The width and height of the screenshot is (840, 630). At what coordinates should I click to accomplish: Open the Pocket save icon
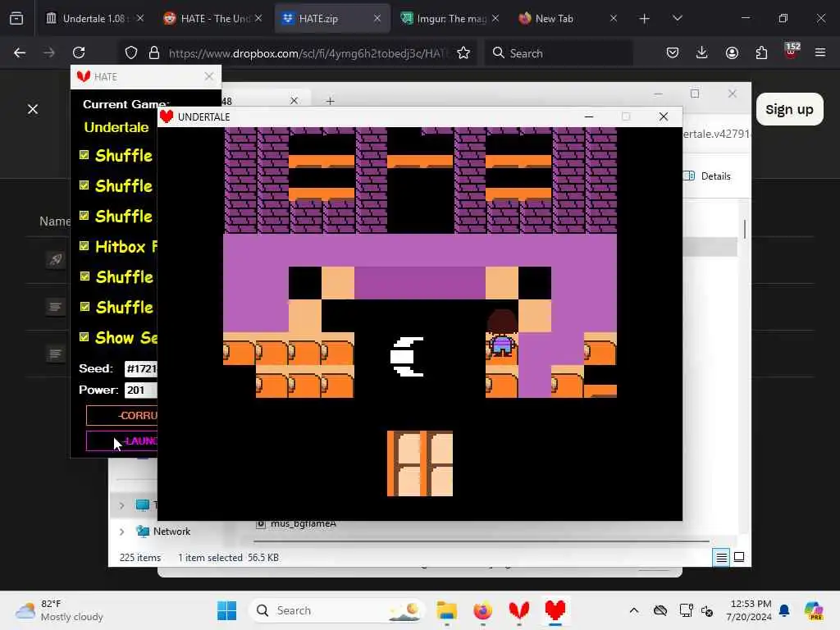pyautogui.click(x=673, y=53)
